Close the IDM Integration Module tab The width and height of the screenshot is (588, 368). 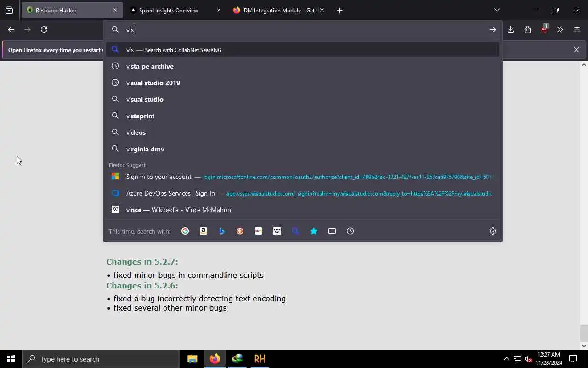point(322,10)
